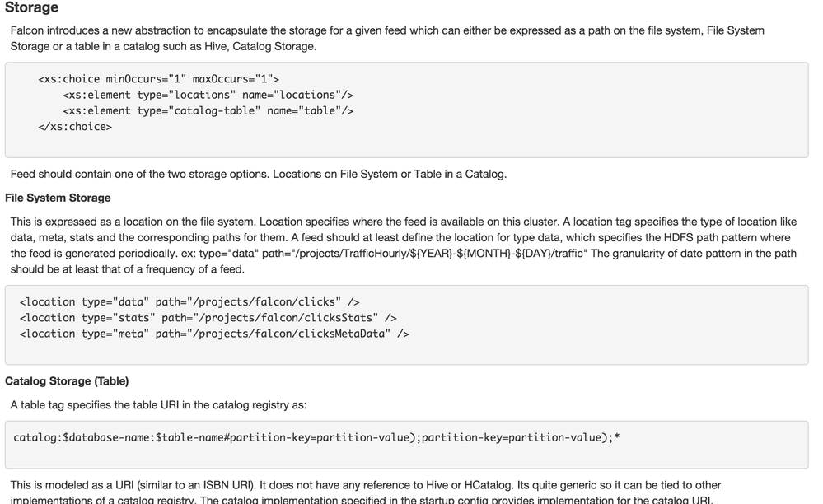Click the Storage section heading

(x=32, y=8)
